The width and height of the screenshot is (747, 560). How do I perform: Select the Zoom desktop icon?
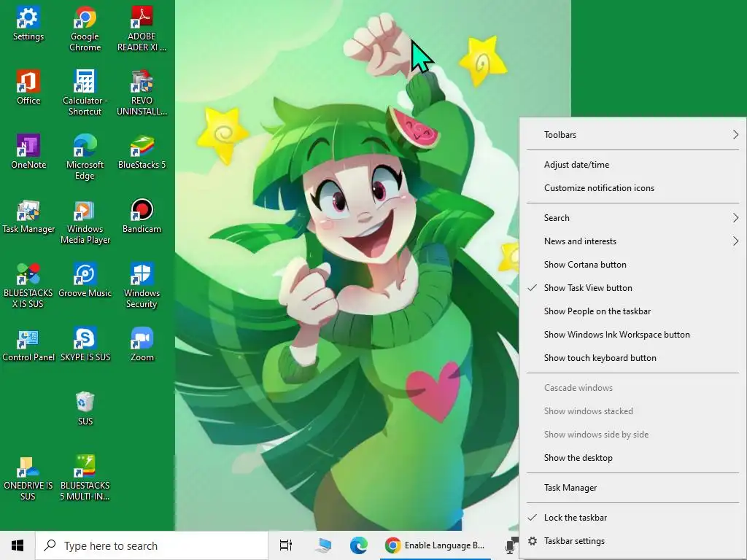(x=142, y=345)
